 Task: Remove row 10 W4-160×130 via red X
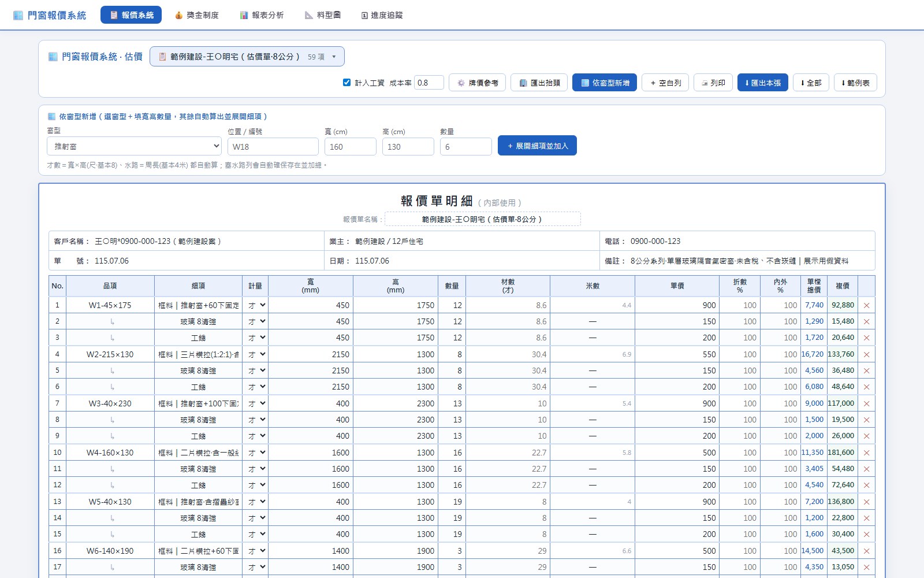866,453
